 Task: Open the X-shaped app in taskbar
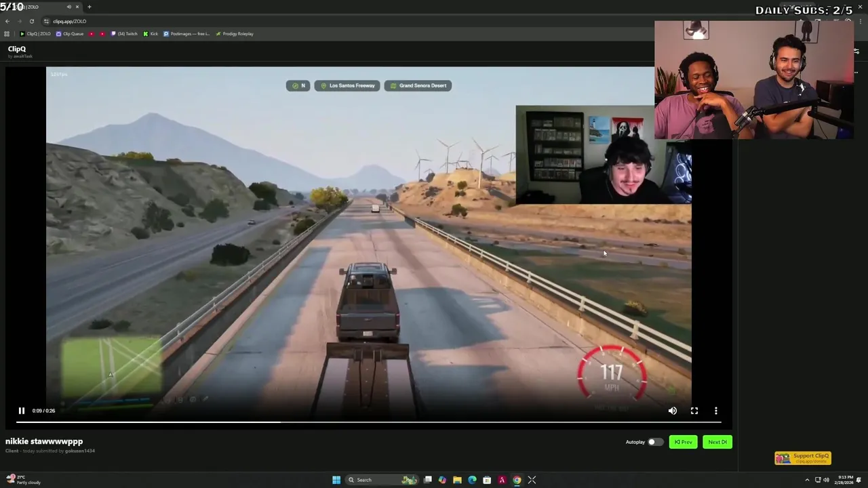[x=532, y=480]
